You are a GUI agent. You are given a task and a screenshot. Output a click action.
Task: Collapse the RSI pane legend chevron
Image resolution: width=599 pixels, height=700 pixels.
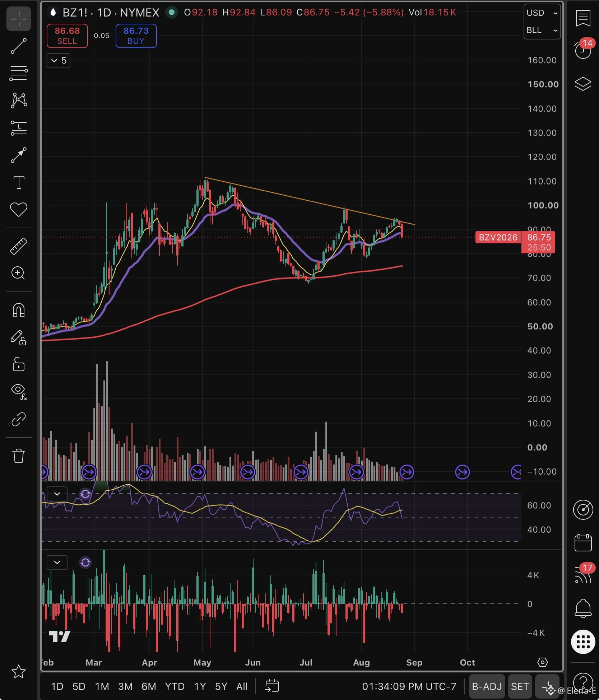[57, 494]
